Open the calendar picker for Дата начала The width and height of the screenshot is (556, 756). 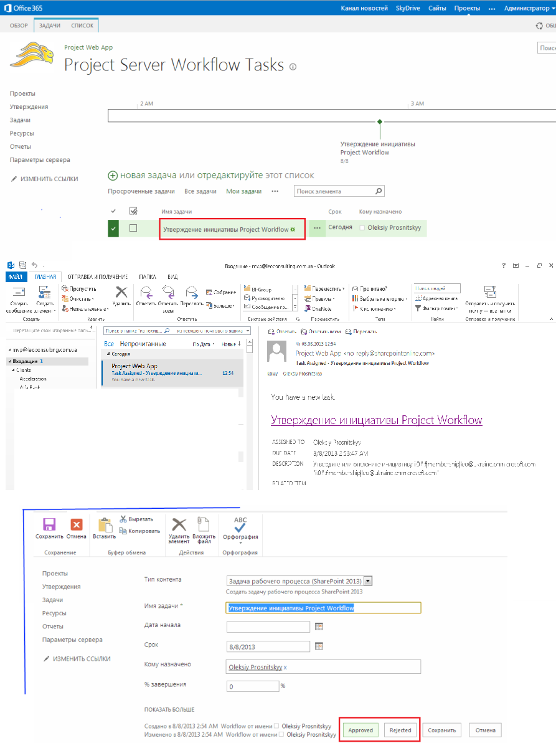coord(319,626)
